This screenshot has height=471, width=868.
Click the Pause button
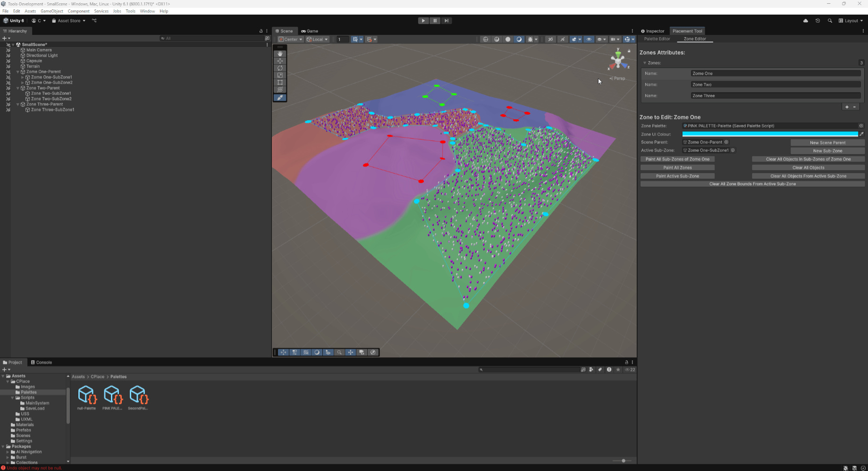[435, 21]
